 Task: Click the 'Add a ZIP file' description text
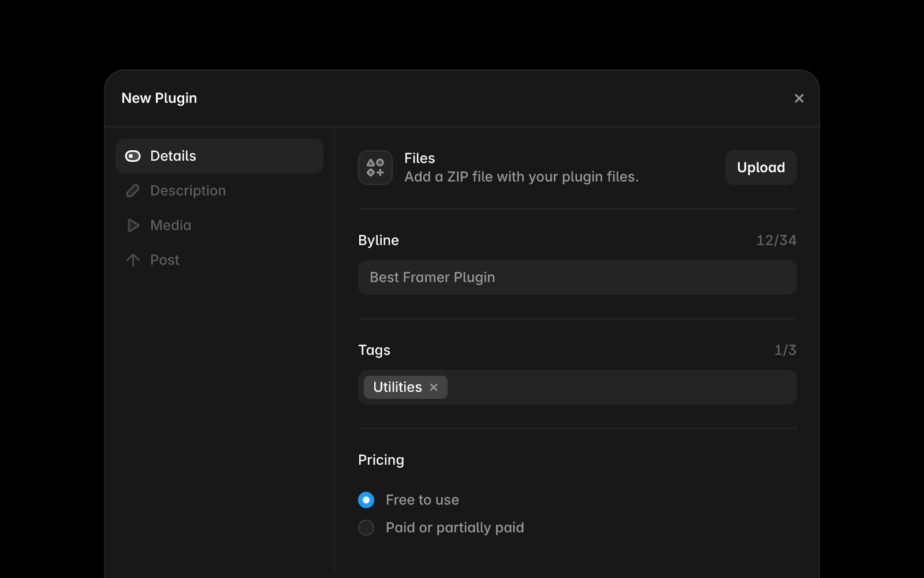(521, 177)
